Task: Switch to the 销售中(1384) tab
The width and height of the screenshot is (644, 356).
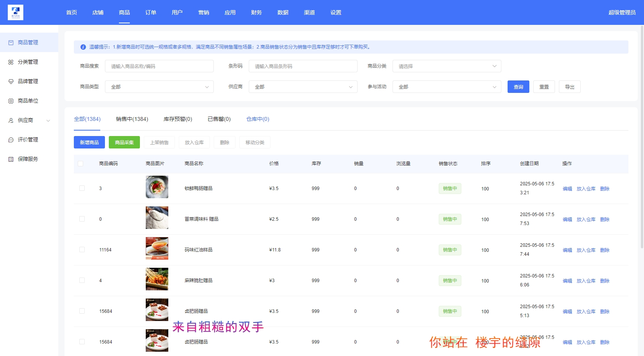Action: click(x=132, y=119)
